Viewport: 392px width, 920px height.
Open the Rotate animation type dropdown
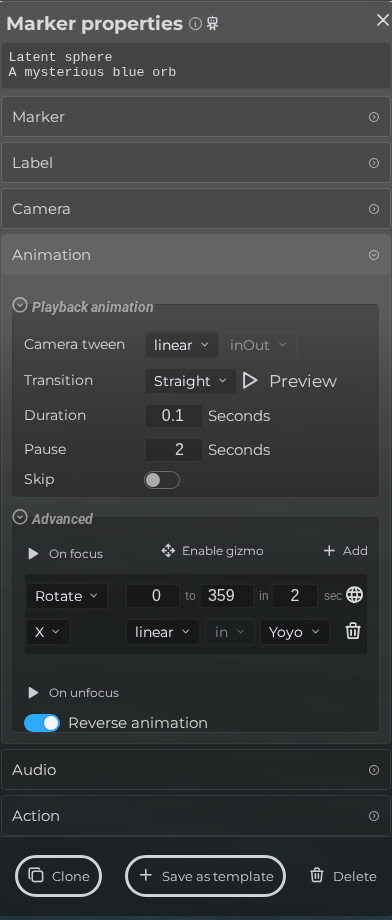(67, 596)
